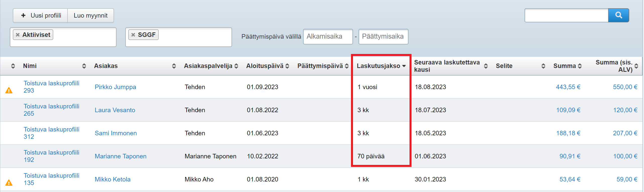Open customer Marianne Taponen link
This screenshot has height=192, width=644.
point(121,156)
